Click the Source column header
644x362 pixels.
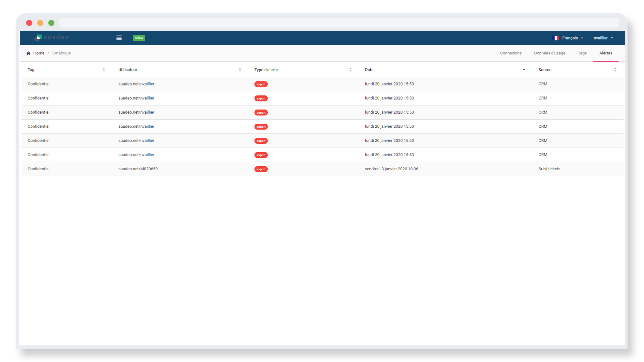pos(545,70)
